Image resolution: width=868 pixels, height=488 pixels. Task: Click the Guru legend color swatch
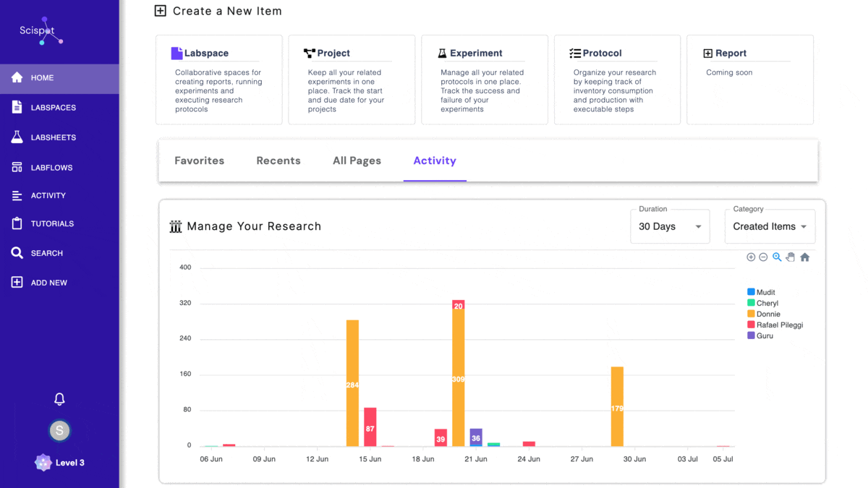tap(751, 336)
